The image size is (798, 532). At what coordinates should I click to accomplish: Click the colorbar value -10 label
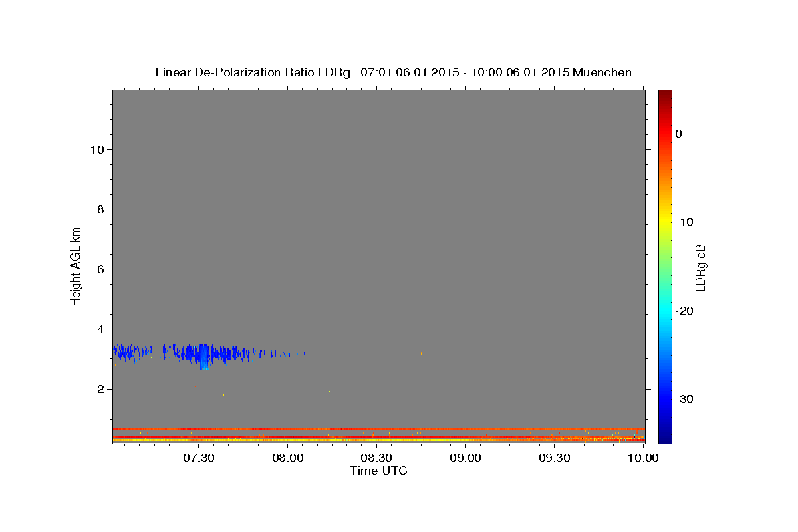pyautogui.click(x=685, y=222)
